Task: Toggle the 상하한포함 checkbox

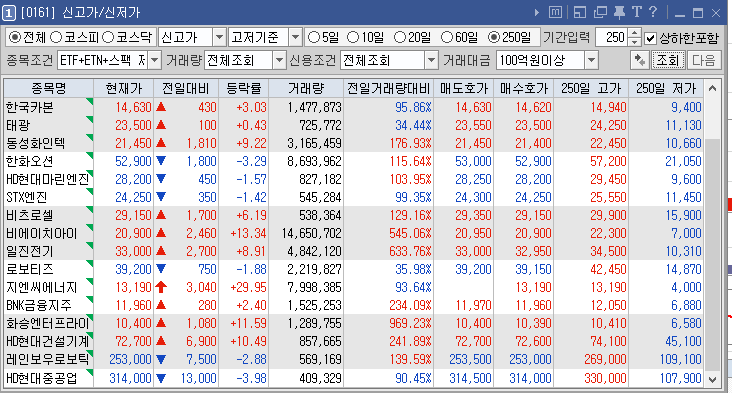Action: 650,38
